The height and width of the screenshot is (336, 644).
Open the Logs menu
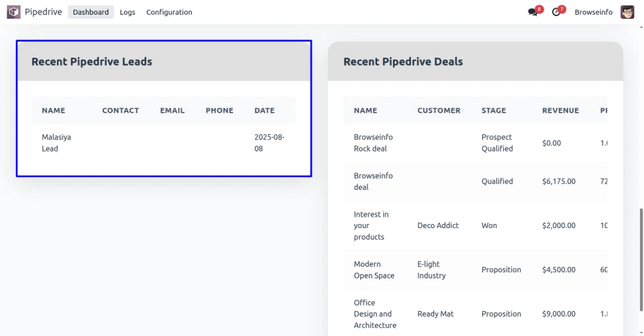point(127,12)
